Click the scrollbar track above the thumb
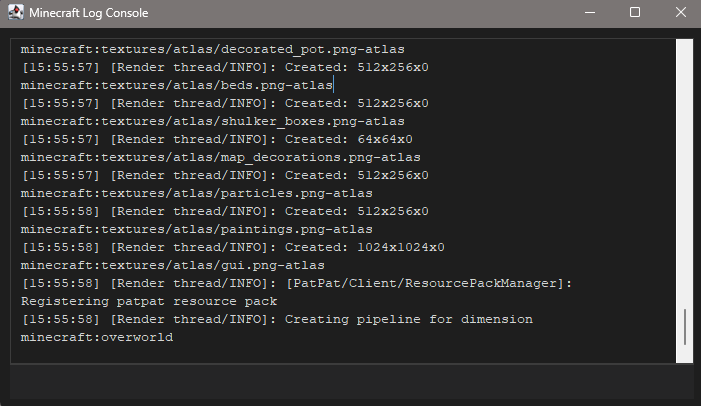The width and height of the screenshot is (701, 406). click(x=684, y=173)
